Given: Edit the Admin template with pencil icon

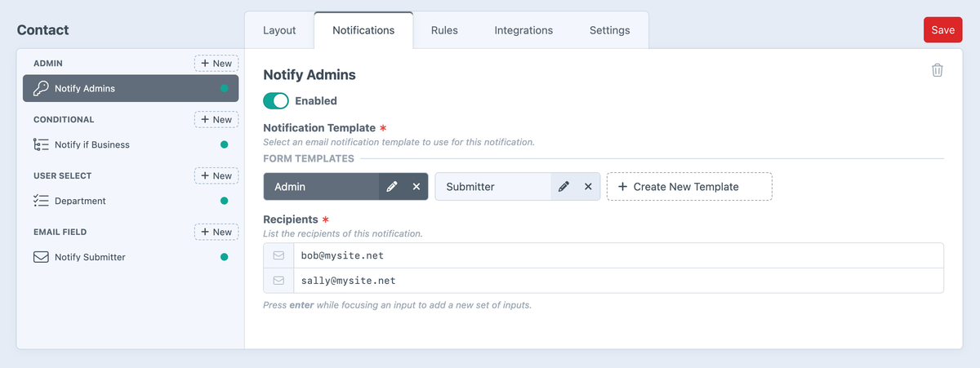Looking at the screenshot, I should click(x=392, y=187).
